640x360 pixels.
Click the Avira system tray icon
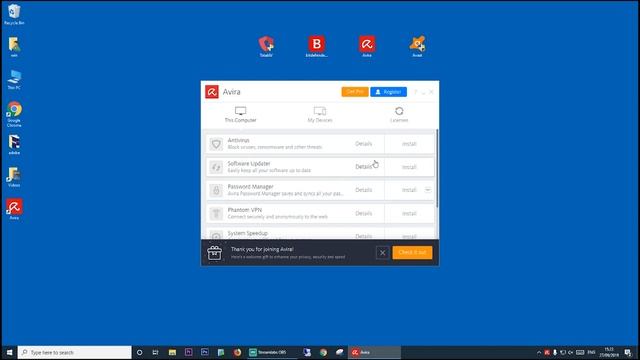click(x=547, y=353)
